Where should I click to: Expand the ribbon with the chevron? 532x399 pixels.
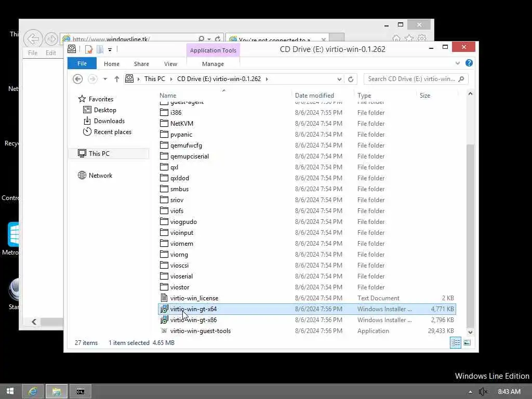coord(457,63)
